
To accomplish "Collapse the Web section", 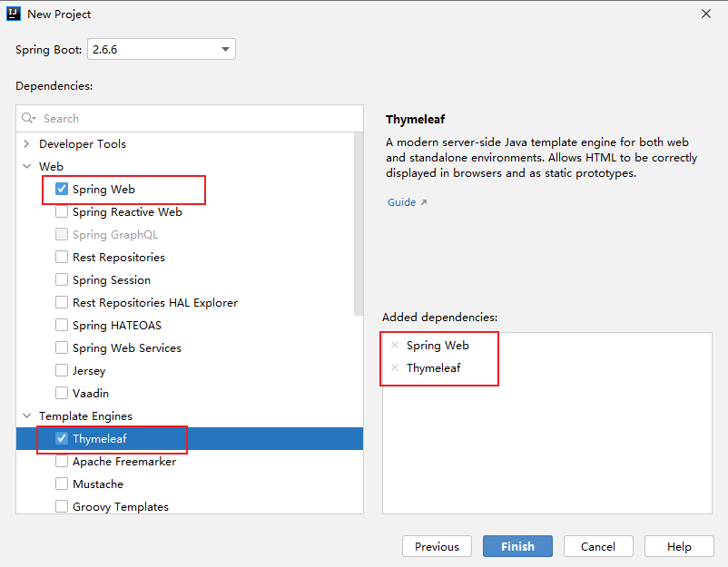I will (x=26, y=166).
